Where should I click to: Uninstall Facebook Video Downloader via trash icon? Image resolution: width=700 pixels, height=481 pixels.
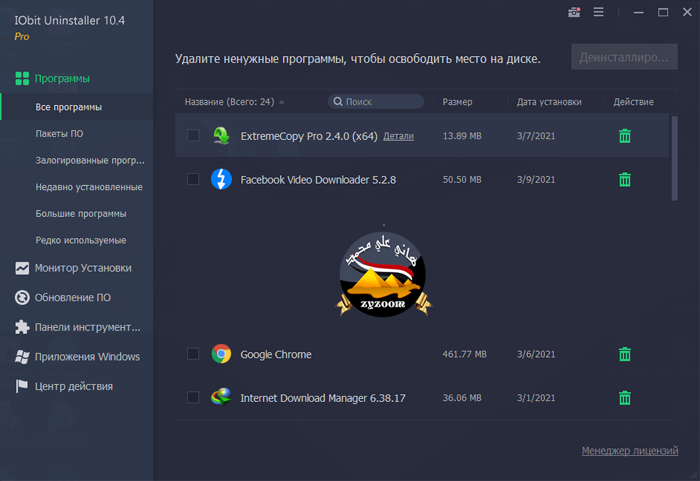(625, 180)
